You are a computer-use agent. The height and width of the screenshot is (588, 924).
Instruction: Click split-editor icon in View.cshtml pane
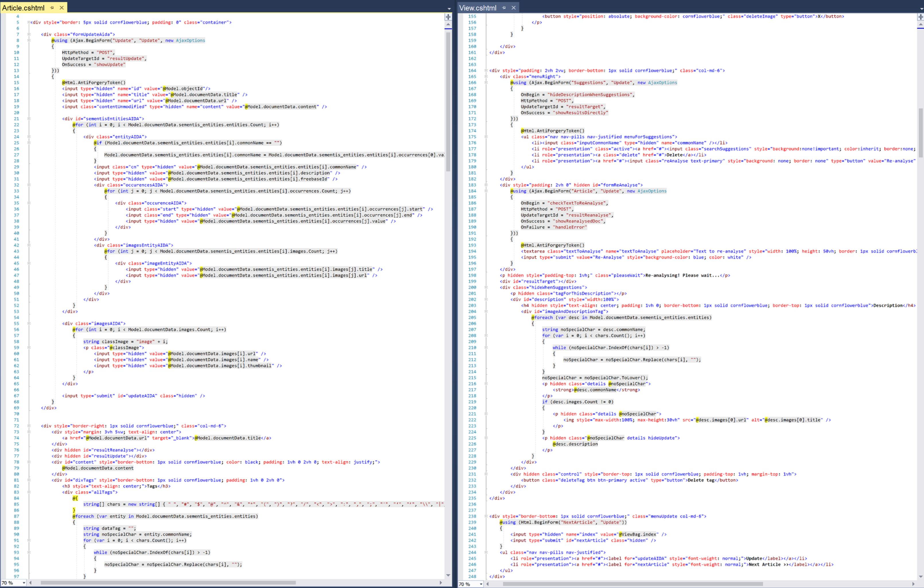click(920, 17)
